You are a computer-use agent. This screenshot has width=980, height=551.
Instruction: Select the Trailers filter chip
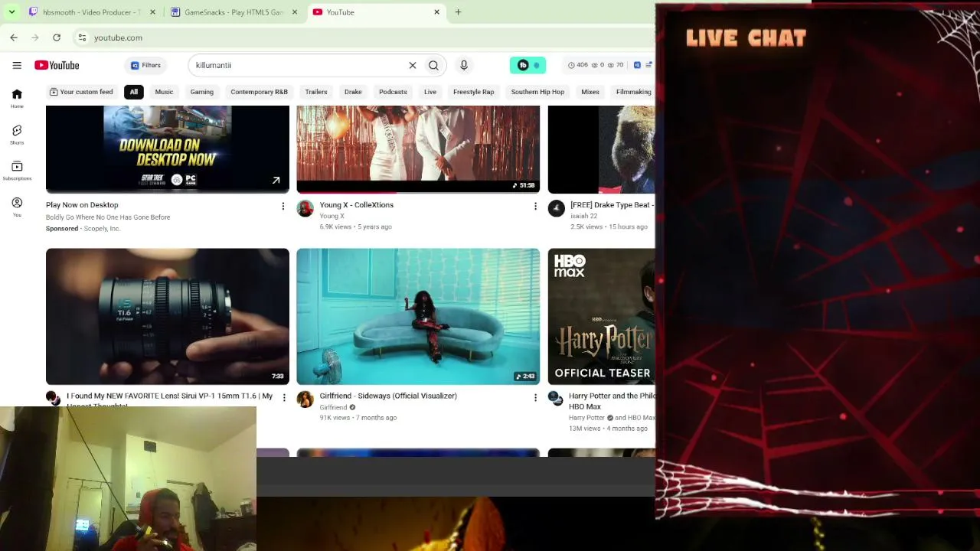(x=316, y=92)
